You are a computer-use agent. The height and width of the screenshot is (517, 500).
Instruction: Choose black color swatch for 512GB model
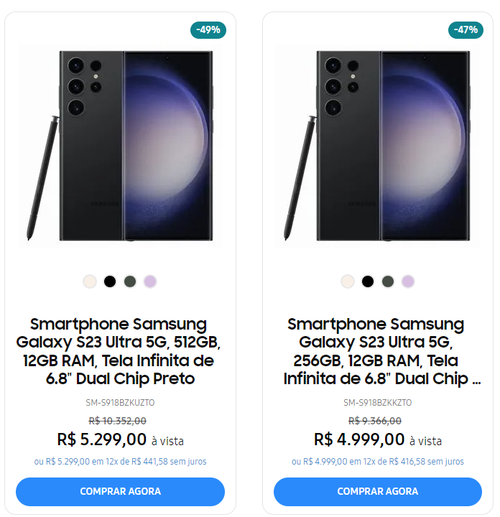click(110, 281)
